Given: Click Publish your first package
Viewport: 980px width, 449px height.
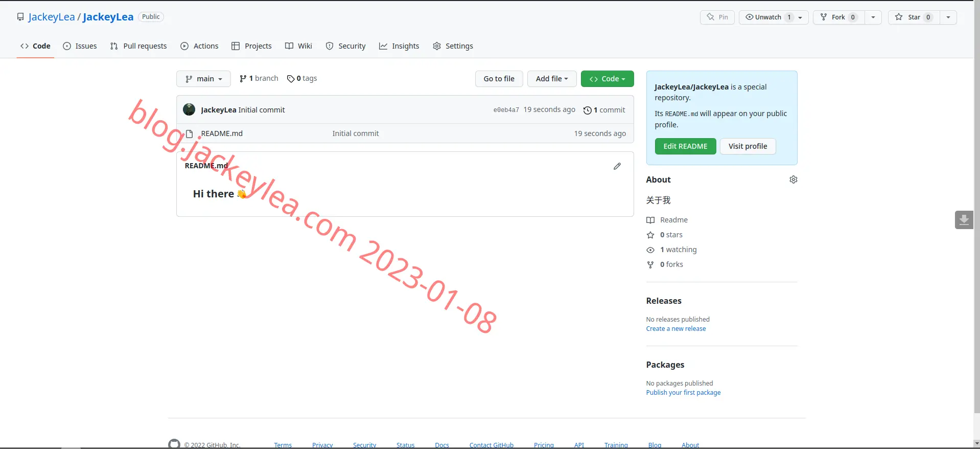Looking at the screenshot, I should pyautogui.click(x=683, y=393).
